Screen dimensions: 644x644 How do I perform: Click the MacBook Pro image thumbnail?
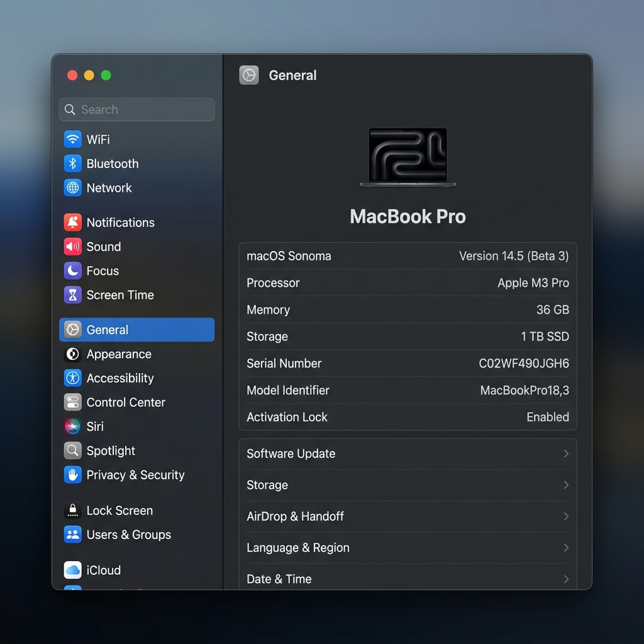click(408, 157)
